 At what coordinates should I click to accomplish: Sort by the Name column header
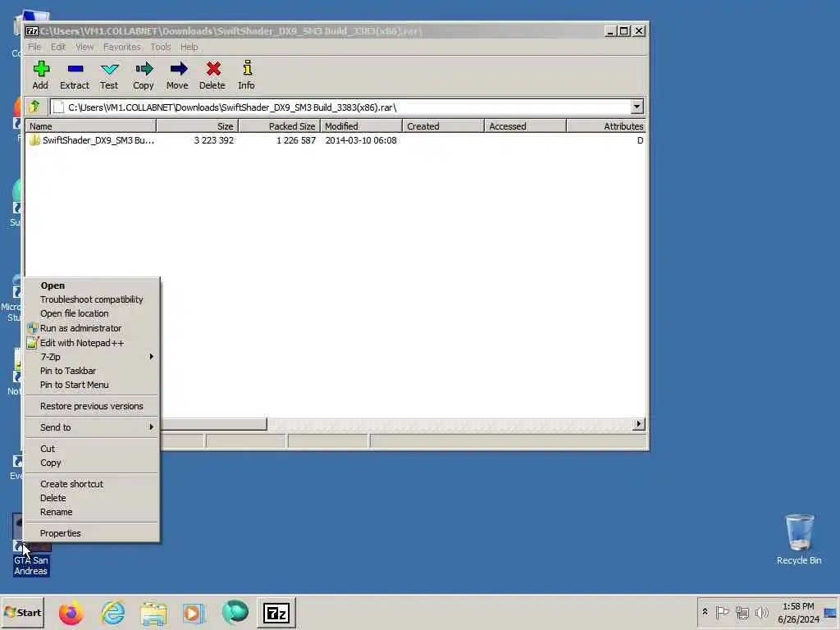(90, 126)
